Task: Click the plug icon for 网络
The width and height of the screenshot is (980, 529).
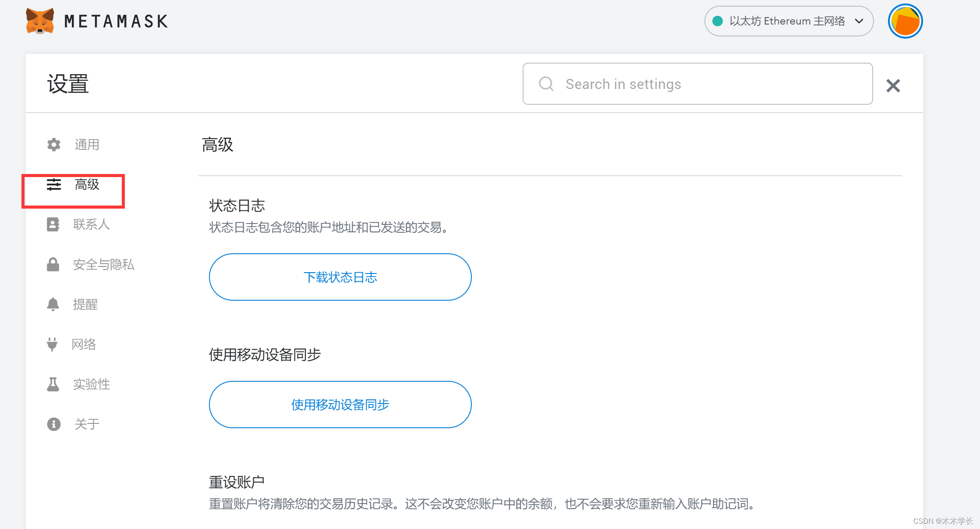Action: pos(52,344)
